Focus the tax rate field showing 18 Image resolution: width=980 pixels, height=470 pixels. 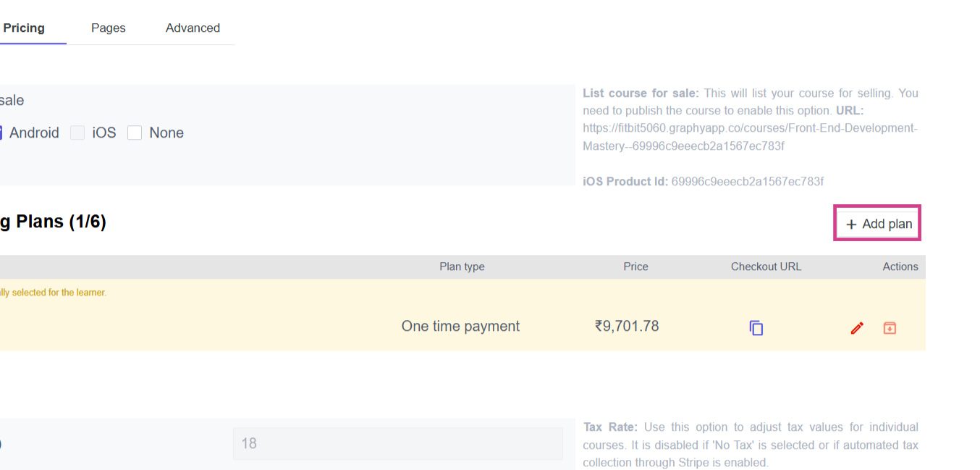397,443
